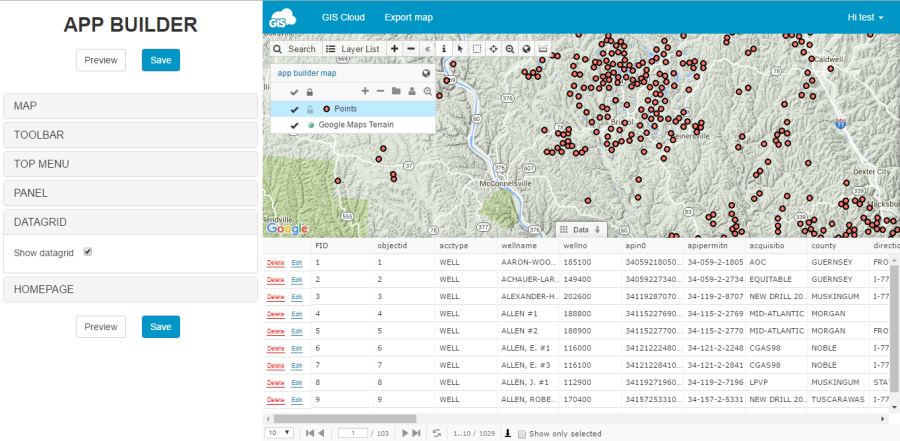Delete the AARON-WOO... row (FID 1)
Viewport: 900px width, 441px height.
pyautogui.click(x=276, y=263)
